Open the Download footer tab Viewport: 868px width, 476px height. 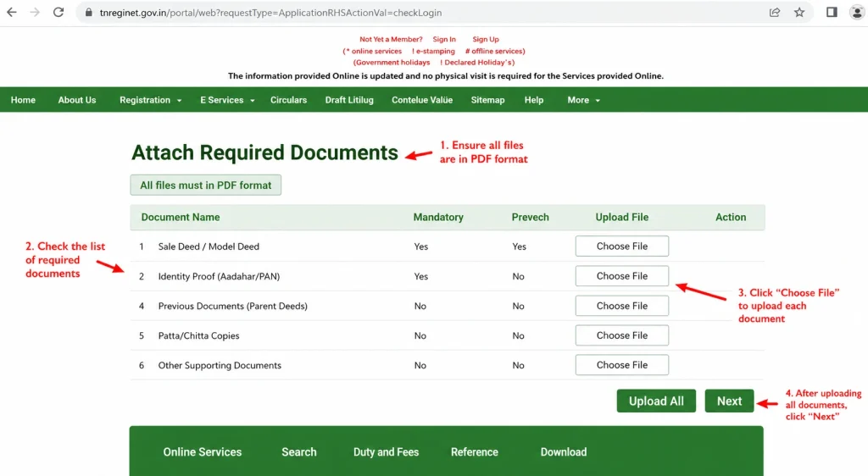coord(564,451)
